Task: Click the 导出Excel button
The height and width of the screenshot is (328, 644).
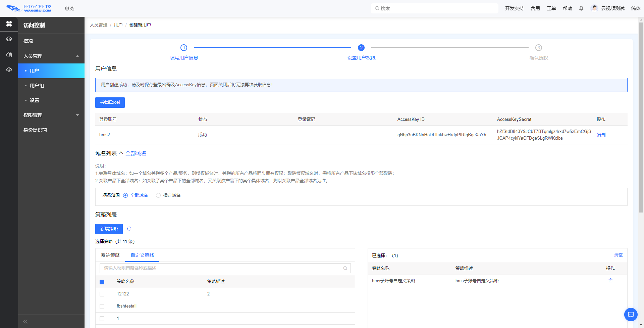Action: [x=110, y=102]
